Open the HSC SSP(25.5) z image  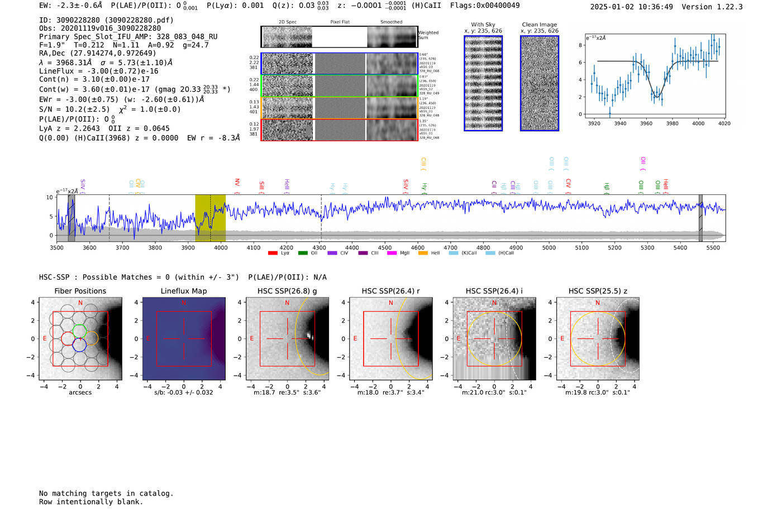598,339
